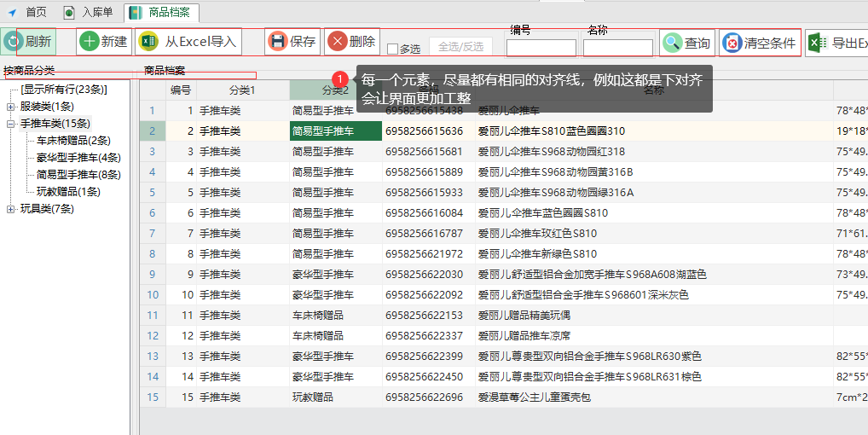Click name 爱丽儿赠品精美玩偶
The width and height of the screenshot is (868, 435).
524,316
